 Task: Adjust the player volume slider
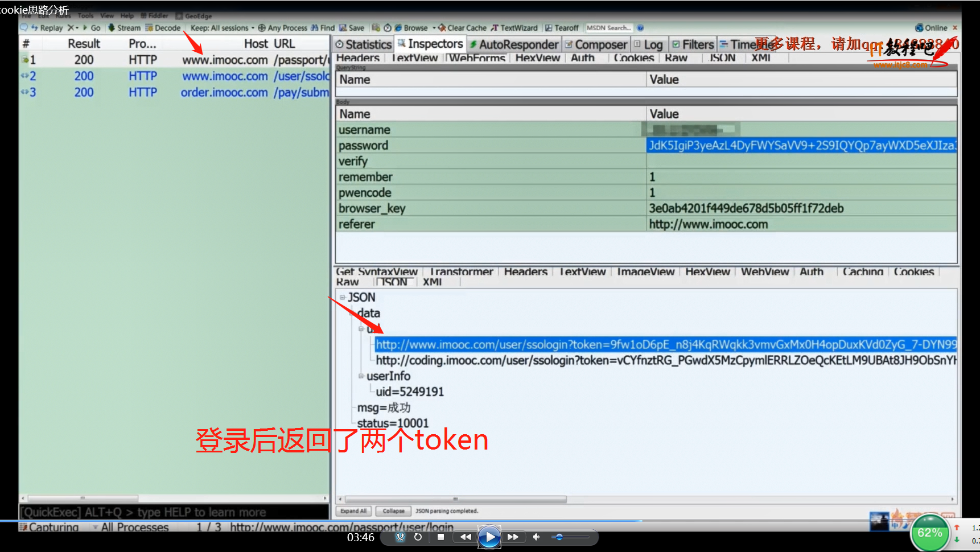(x=570, y=537)
